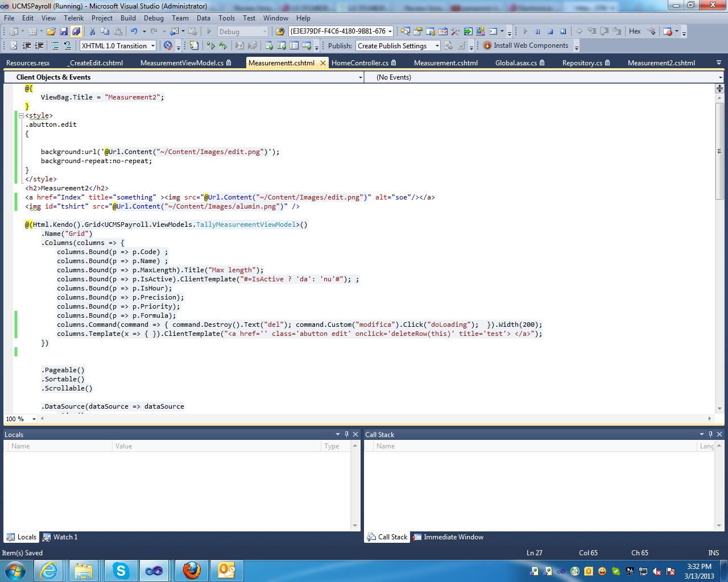Toggle auto-hide pin on Locals panel

point(346,434)
